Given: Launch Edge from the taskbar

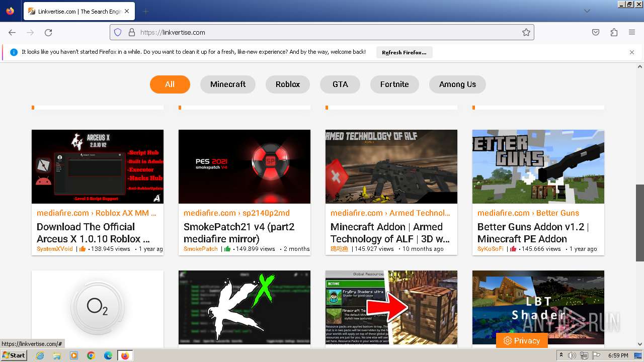Looking at the screenshot, I should [x=108, y=355].
